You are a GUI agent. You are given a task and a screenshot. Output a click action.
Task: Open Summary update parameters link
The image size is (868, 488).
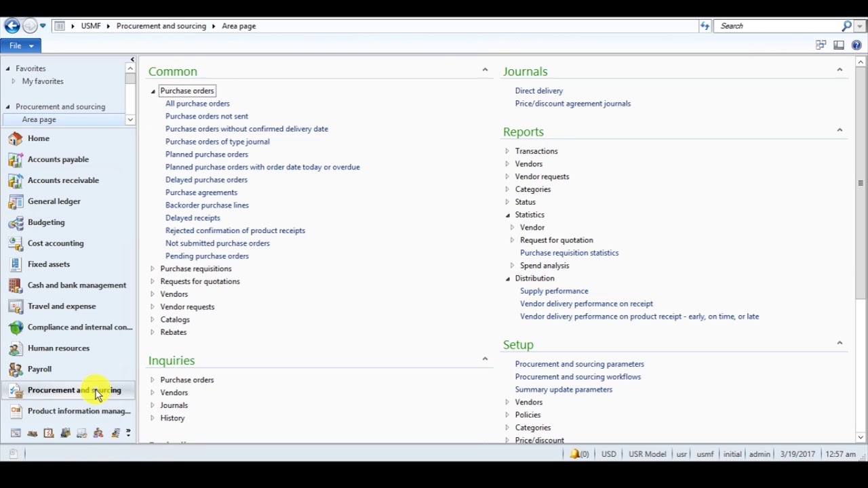pos(564,390)
